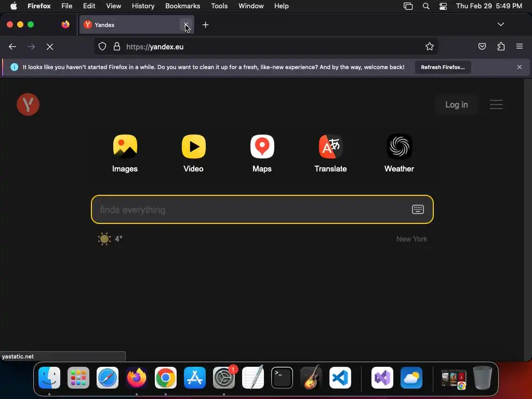Launch GarageBand from the Dock
532x399 pixels.
point(311,378)
